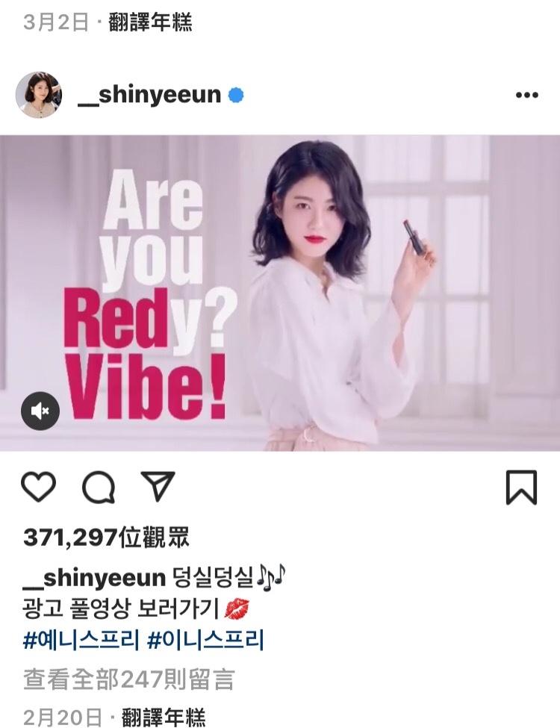Open the comment bubble icon
The height and width of the screenshot is (728, 560).
(x=99, y=487)
